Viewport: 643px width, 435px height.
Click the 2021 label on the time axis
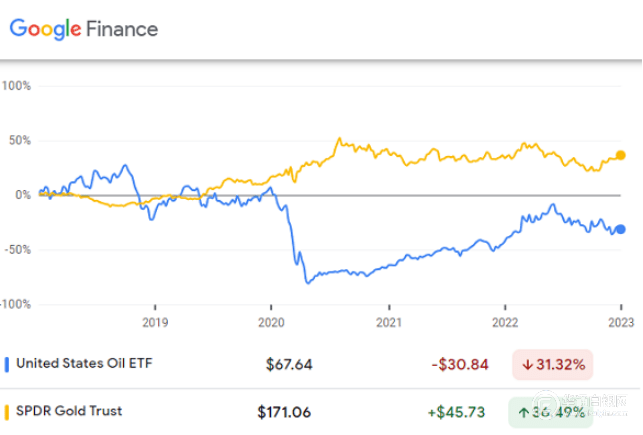388,322
